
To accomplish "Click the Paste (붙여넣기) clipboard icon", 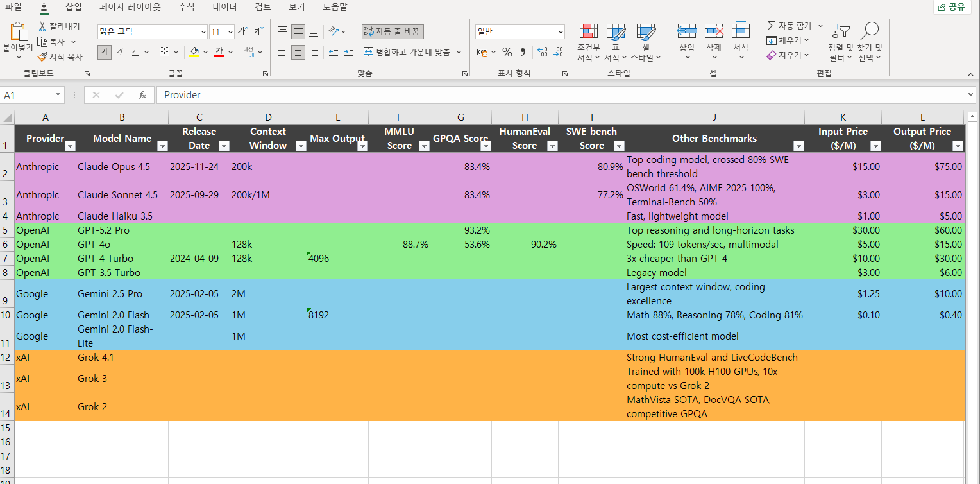I will [x=19, y=32].
